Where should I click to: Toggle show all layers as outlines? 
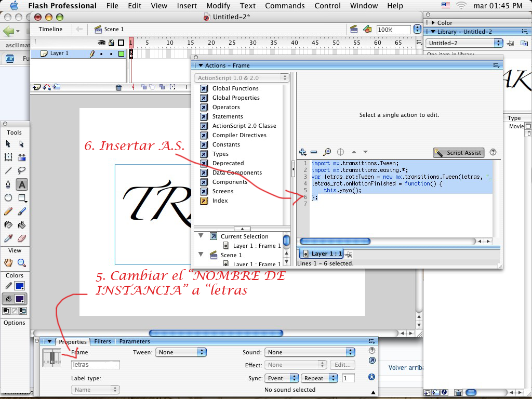point(121,43)
